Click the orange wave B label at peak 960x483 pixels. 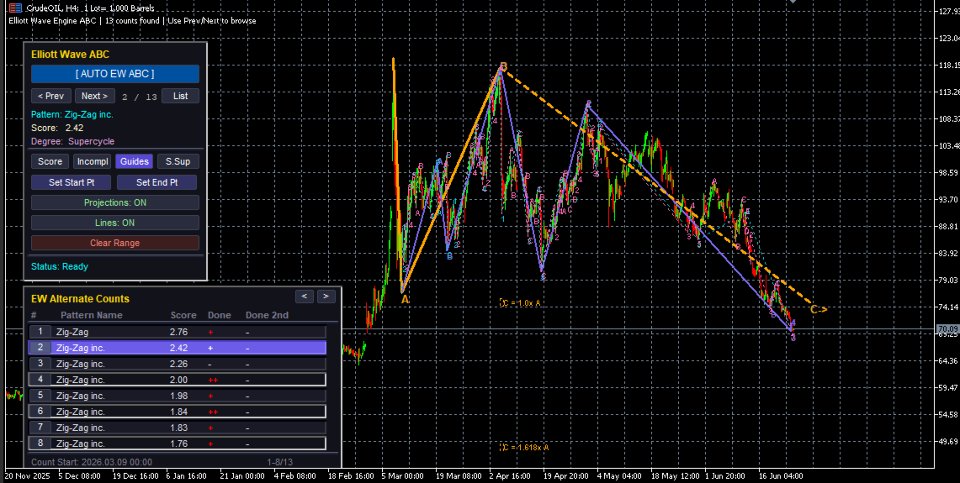click(x=503, y=66)
